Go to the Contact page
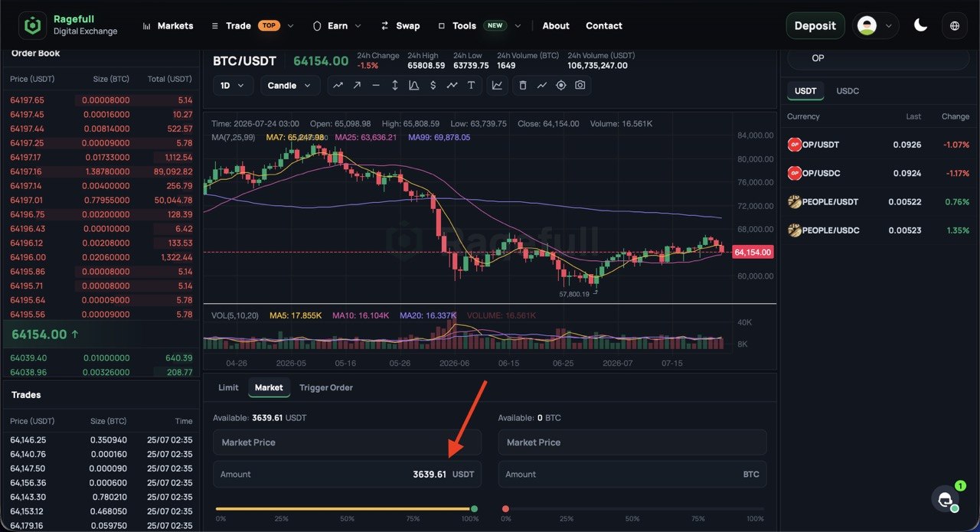Image resolution: width=980 pixels, height=532 pixels. coord(604,26)
